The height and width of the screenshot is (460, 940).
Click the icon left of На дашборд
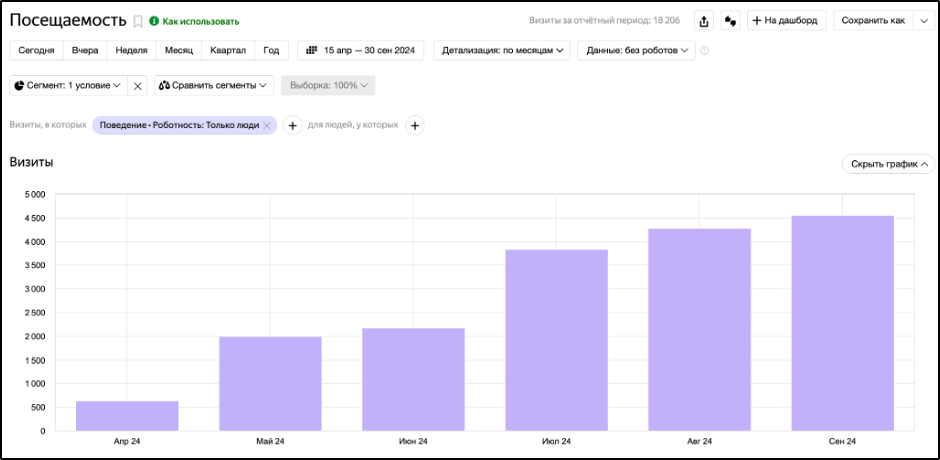point(730,21)
